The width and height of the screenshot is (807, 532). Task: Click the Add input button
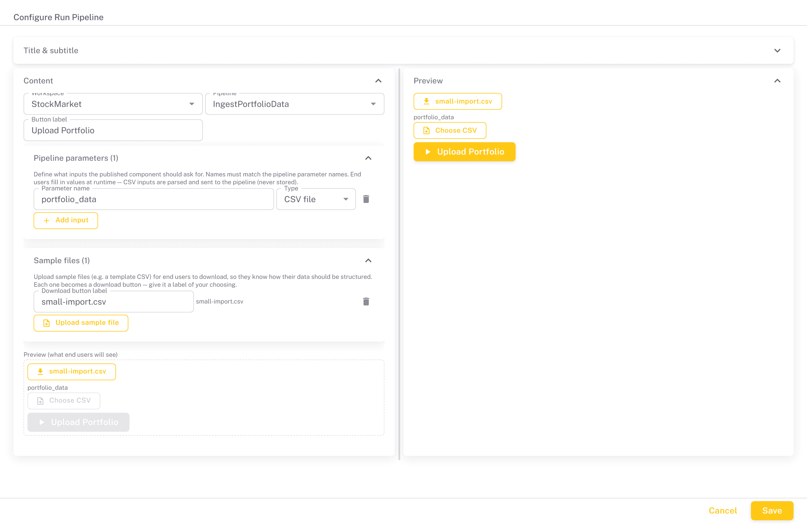click(x=66, y=221)
